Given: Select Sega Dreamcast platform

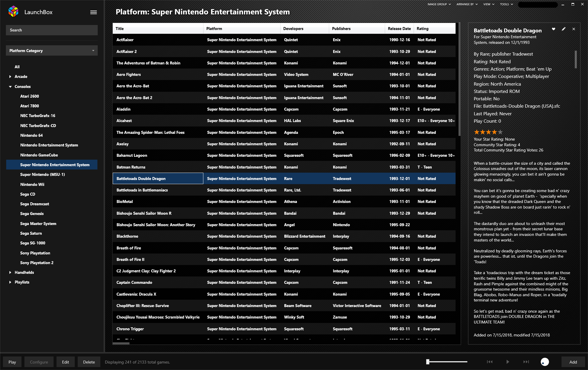Looking at the screenshot, I should [34, 204].
